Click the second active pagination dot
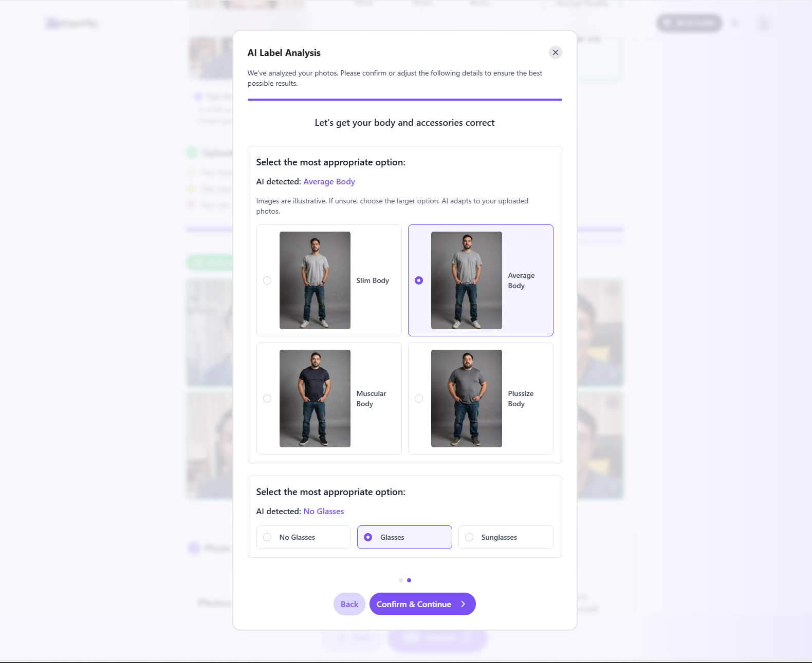The height and width of the screenshot is (663, 812). tap(409, 580)
